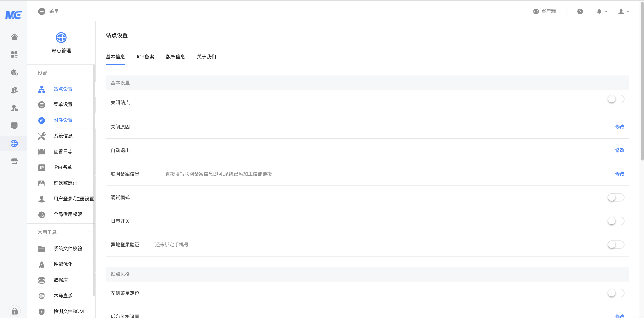Open the users group icon in rail
This screenshot has width=644, height=318.
point(14,90)
